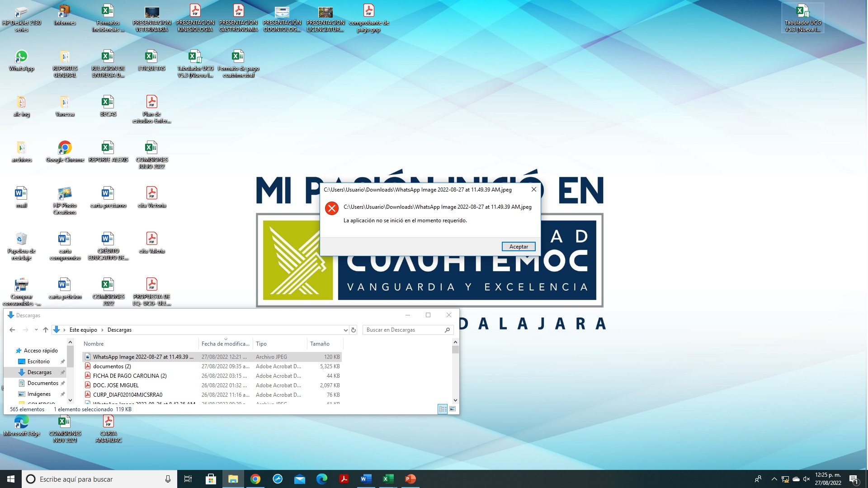The image size is (868, 488).
Task: Select the BECAS Excel file icon
Action: click(x=108, y=107)
